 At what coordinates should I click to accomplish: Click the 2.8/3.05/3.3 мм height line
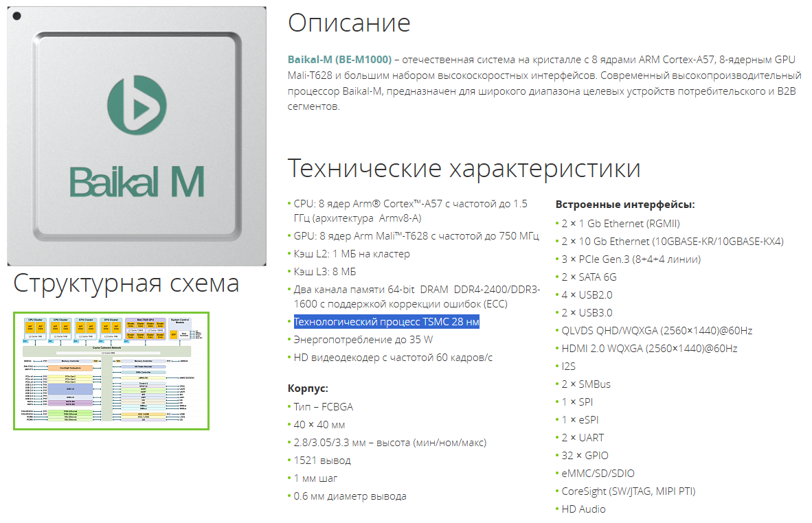click(x=390, y=443)
